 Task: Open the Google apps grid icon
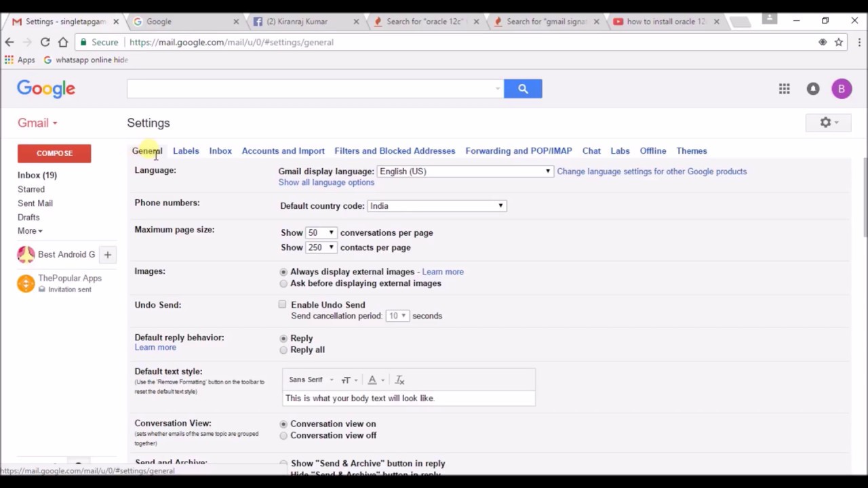pos(784,89)
